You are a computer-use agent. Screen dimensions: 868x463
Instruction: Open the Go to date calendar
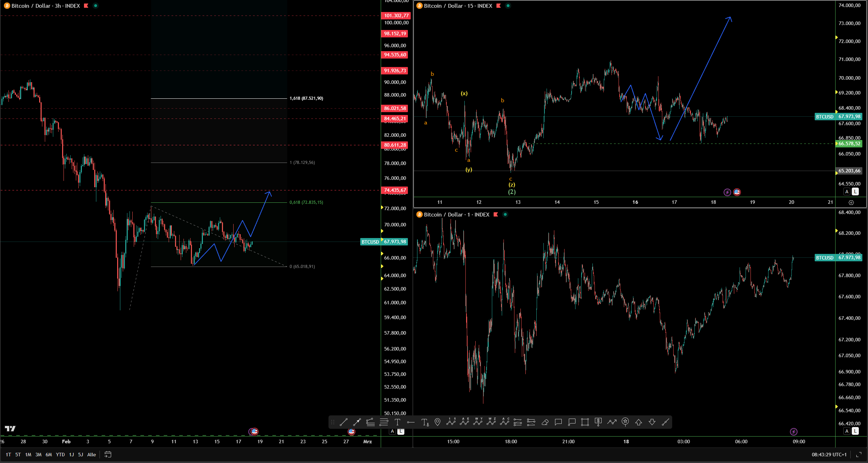coord(108,455)
